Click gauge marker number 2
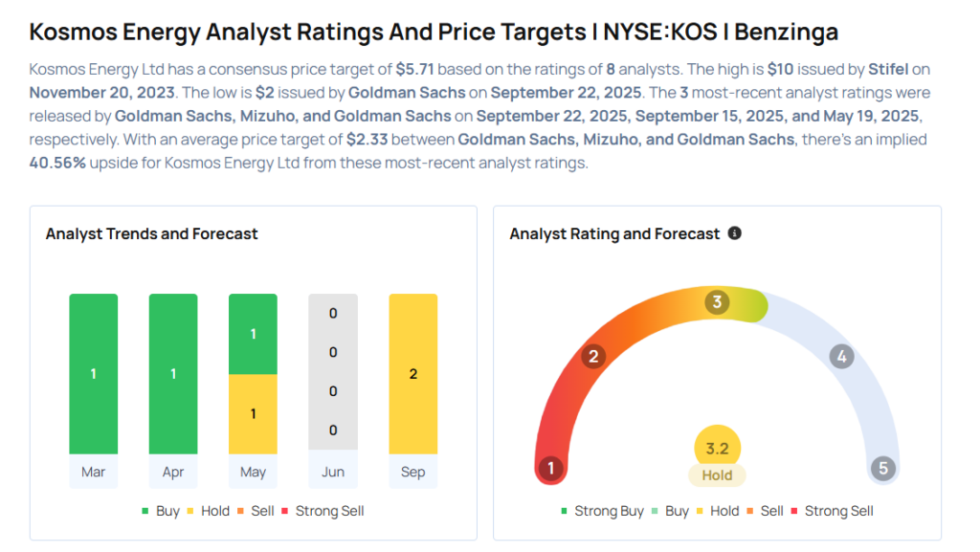The width and height of the screenshot is (980, 552). 593,357
